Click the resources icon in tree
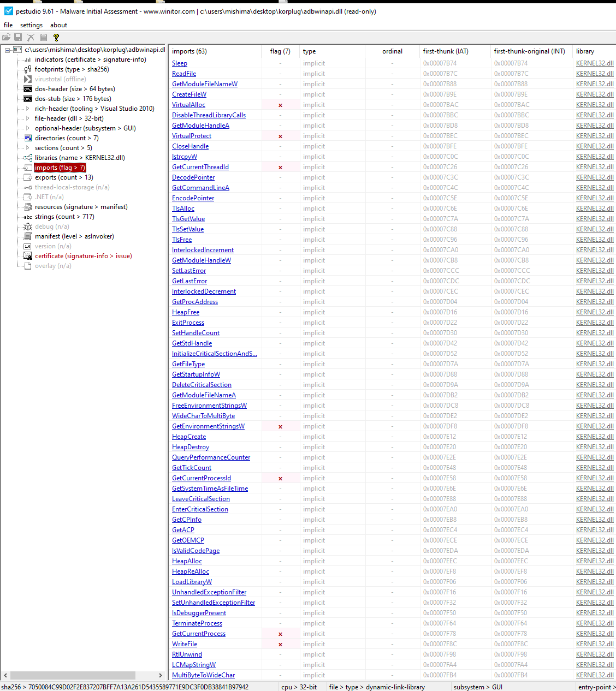Screen dimensions: 616x691 tap(28, 207)
